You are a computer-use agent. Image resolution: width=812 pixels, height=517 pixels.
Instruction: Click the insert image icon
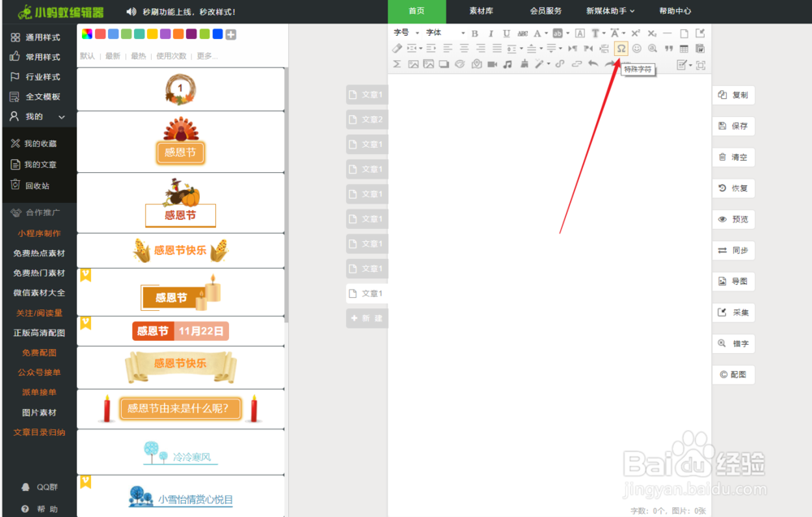click(412, 64)
